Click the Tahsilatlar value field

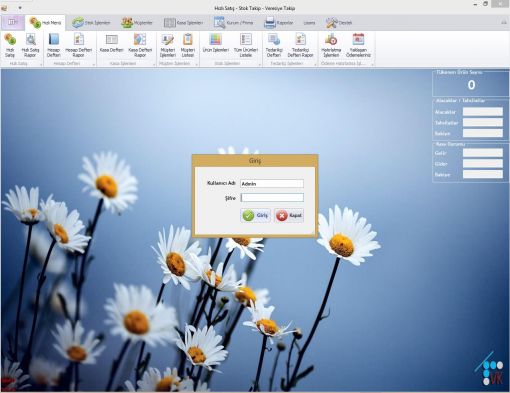[483, 122]
